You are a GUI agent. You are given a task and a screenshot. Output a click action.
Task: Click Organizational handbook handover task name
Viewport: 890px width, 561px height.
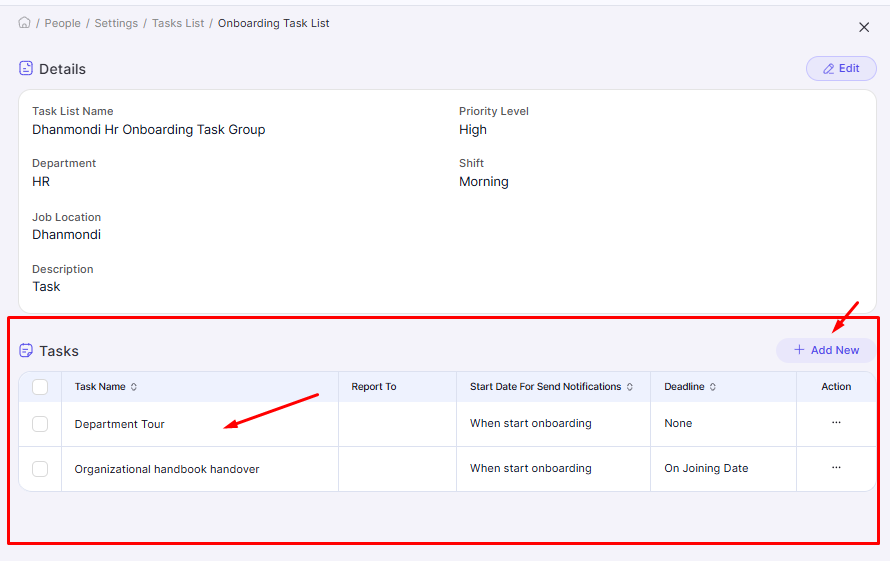167,469
